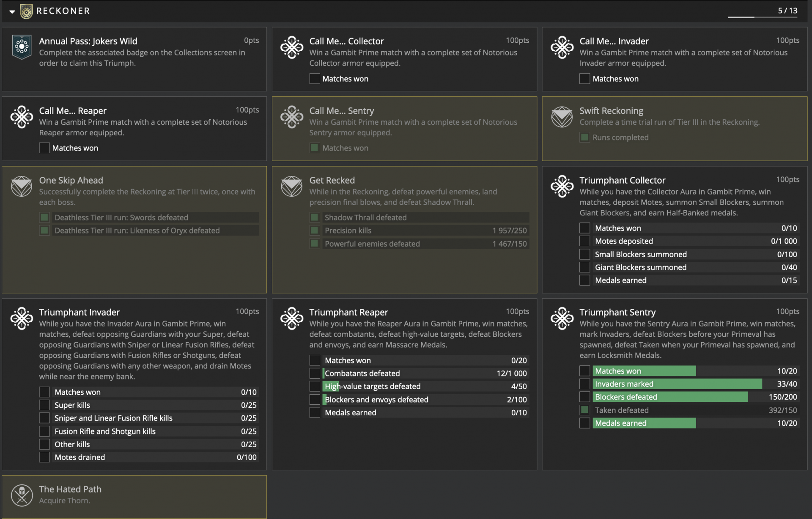Screen dimensions: 812x519
Task: Click the Invaders marked progress bar
Action: tap(677, 384)
